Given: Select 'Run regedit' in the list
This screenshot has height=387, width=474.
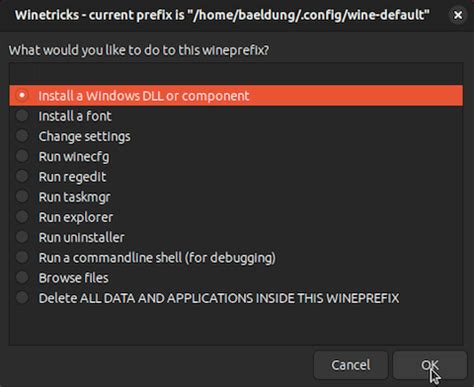Looking at the screenshot, I should pyautogui.click(x=236, y=177).
